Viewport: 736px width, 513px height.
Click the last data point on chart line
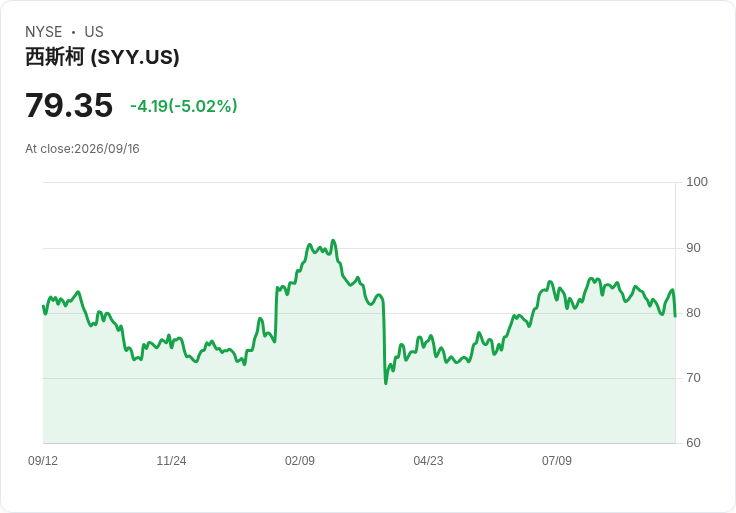[x=675, y=316]
